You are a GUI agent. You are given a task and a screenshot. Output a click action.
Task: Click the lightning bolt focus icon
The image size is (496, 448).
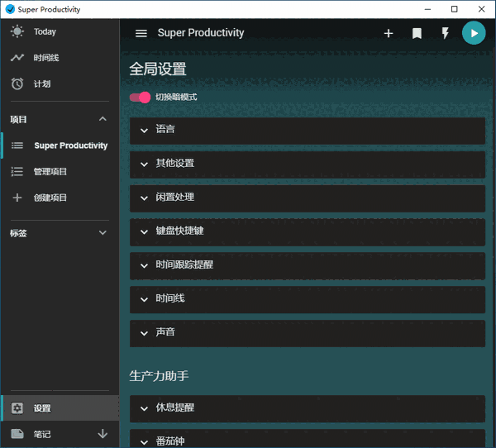click(445, 33)
